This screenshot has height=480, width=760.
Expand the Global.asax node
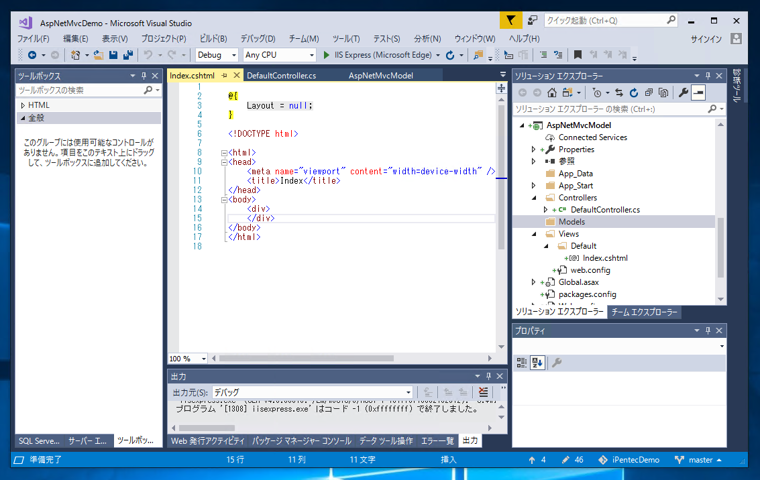point(534,282)
